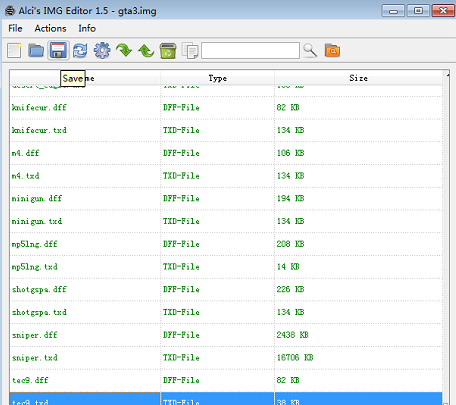The height and width of the screenshot is (405, 456).
Task: Sort the list by Size column header
Action: (358, 78)
